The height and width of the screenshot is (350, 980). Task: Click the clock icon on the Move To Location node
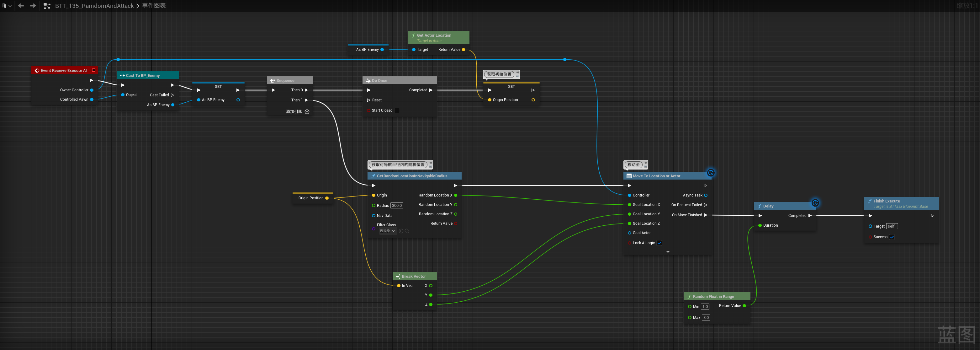click(x=710, y=173)
